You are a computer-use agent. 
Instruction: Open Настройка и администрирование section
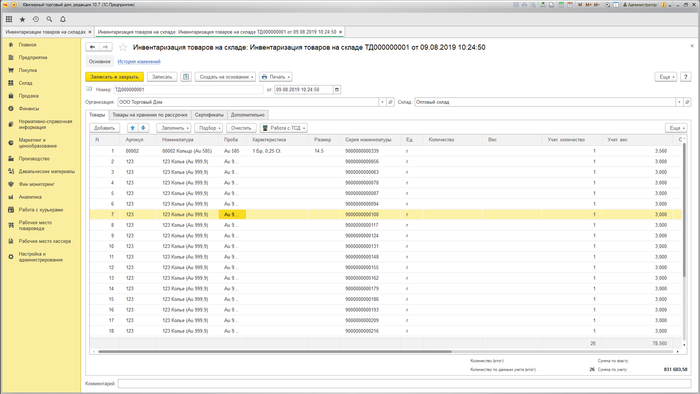pos(40,257)
